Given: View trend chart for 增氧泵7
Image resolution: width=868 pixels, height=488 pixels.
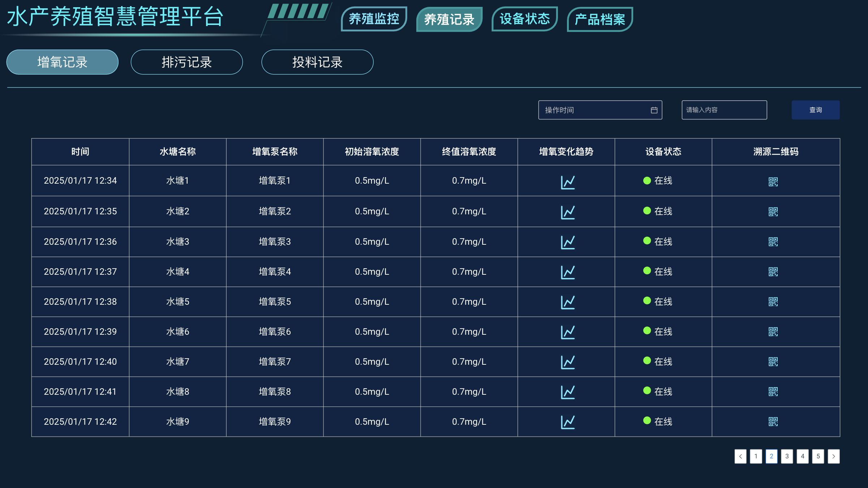Looking at the screenshot, I should (568, 362).
